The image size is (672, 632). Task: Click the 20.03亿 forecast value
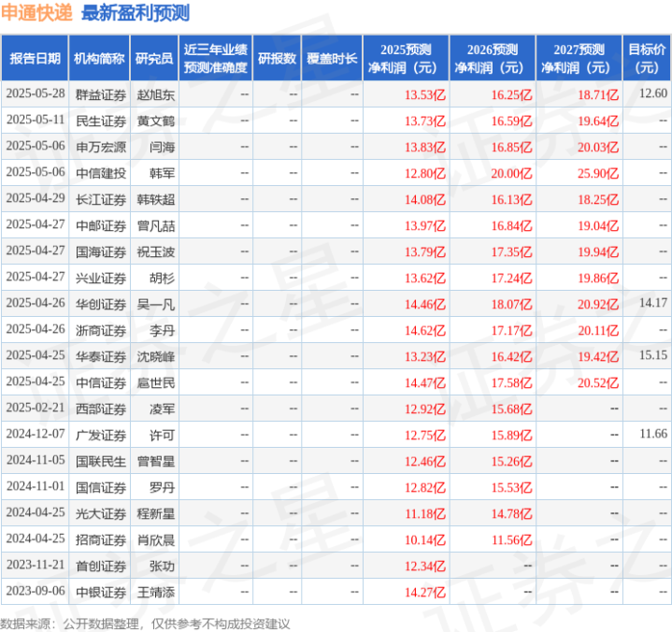point(598,147)
